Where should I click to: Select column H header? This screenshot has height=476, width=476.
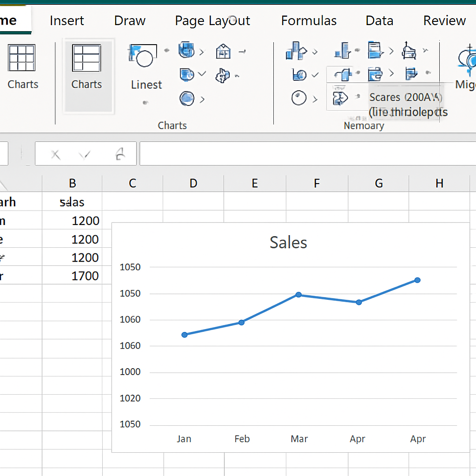click(439, 183)
